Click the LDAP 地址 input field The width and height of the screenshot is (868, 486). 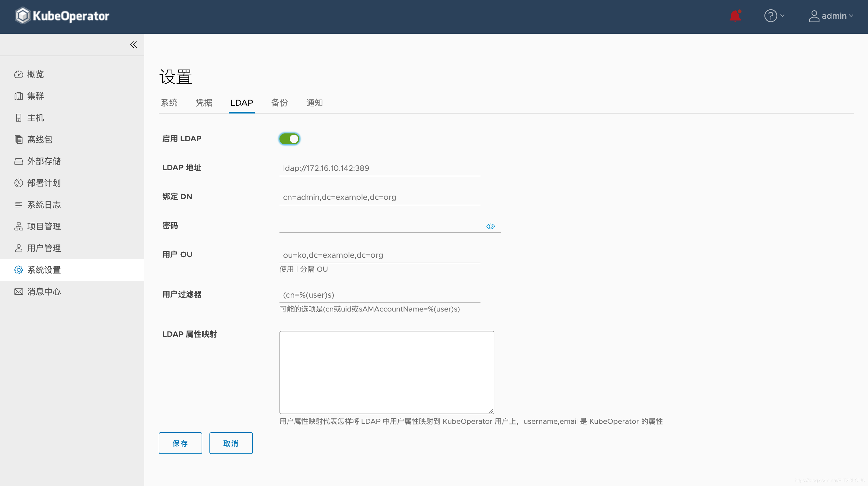380,168
